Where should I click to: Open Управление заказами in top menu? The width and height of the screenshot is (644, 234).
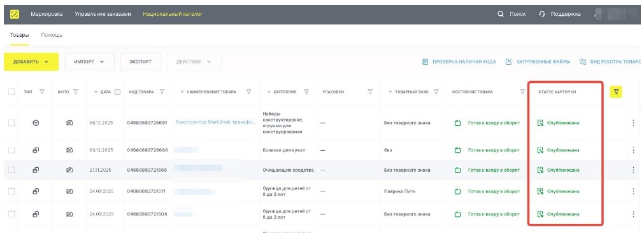103,15
